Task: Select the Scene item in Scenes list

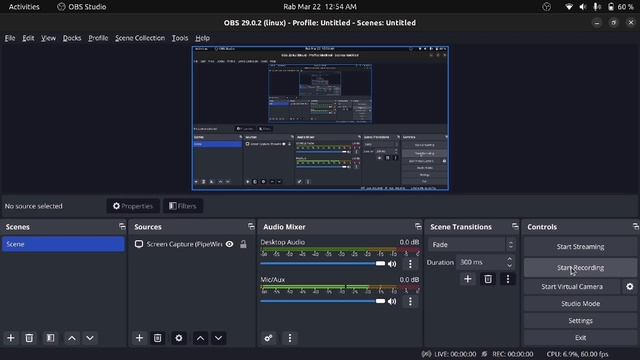Action: tap(63, 244)
